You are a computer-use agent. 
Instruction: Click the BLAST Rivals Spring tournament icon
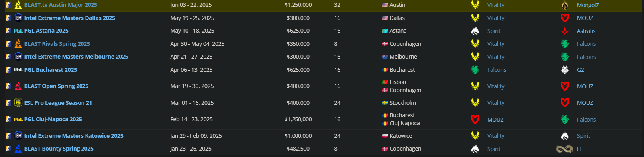pos(18,44)
